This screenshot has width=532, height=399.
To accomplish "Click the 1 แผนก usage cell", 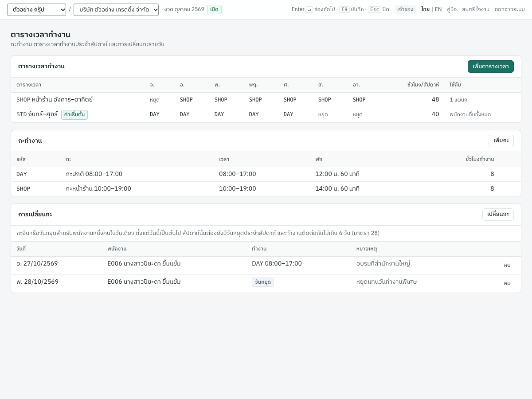I will coord(458,100).
